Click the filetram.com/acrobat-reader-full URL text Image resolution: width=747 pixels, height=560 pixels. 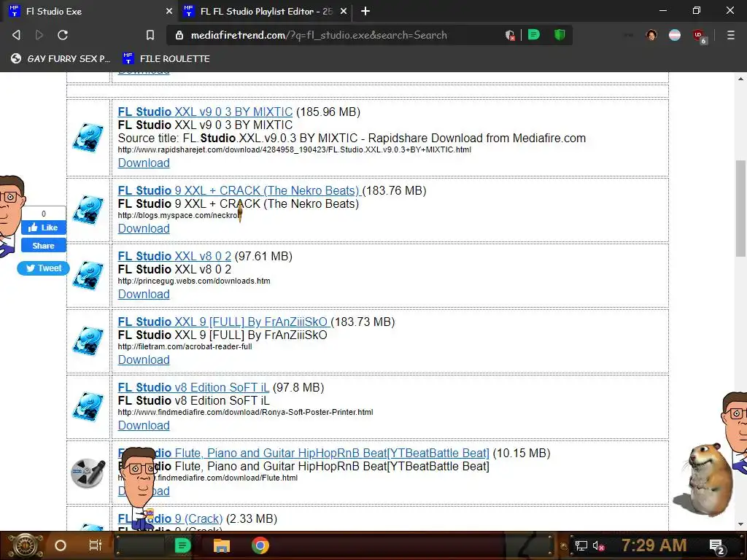(185, 346)
